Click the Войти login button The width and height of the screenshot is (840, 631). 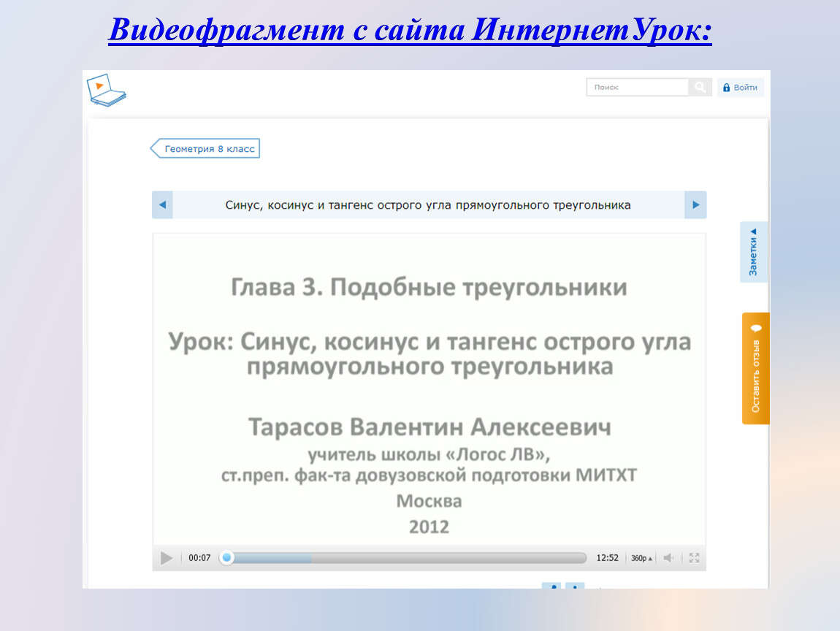[741, 88]
